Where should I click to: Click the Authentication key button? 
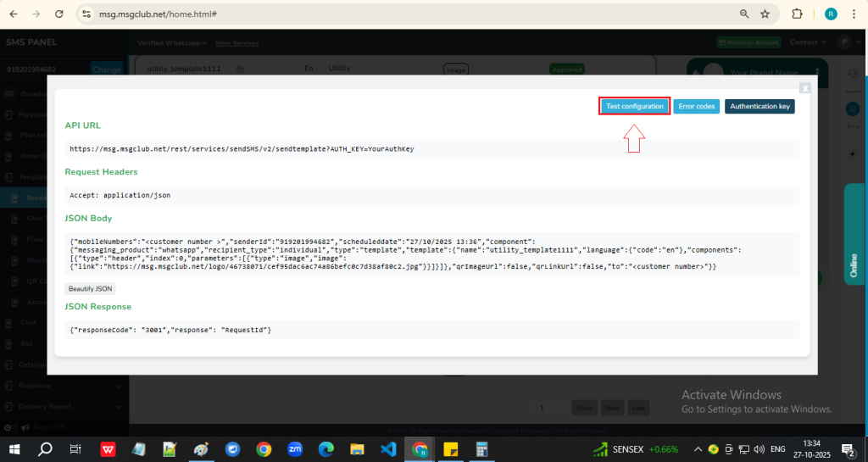pyautogui.click(x=759, y=106)
